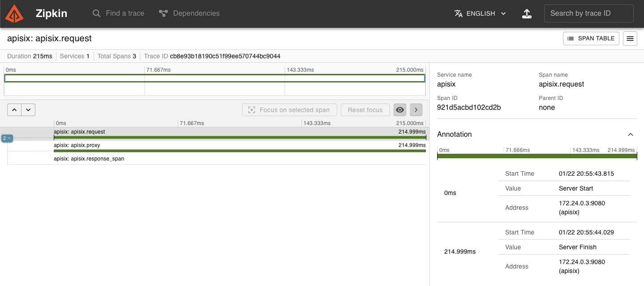The width and height of the screenshot is (644, 286).
Task: Open the upload JSON trace icon
Action: click(527, 13)
